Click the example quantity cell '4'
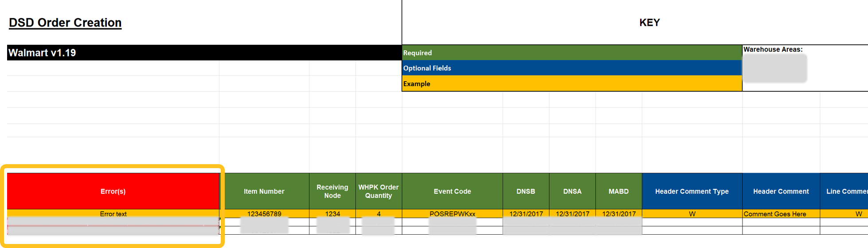868x248 pixels. pyautogui.click(x=379, y=214)
